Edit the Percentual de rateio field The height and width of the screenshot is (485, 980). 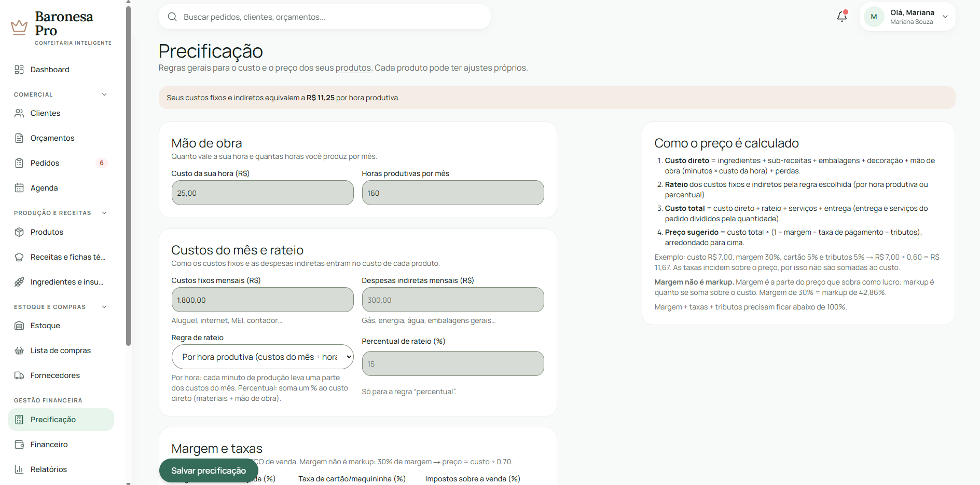pos(453,363)
